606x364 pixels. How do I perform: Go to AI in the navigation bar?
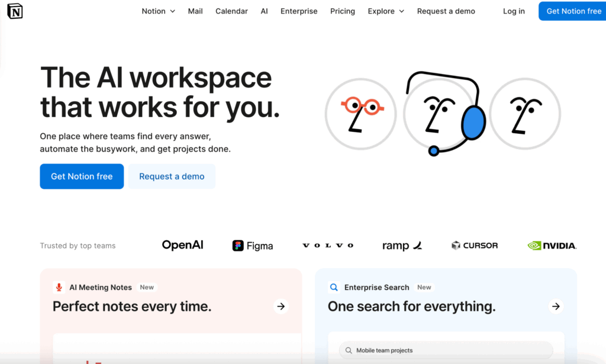coord(264,11)
